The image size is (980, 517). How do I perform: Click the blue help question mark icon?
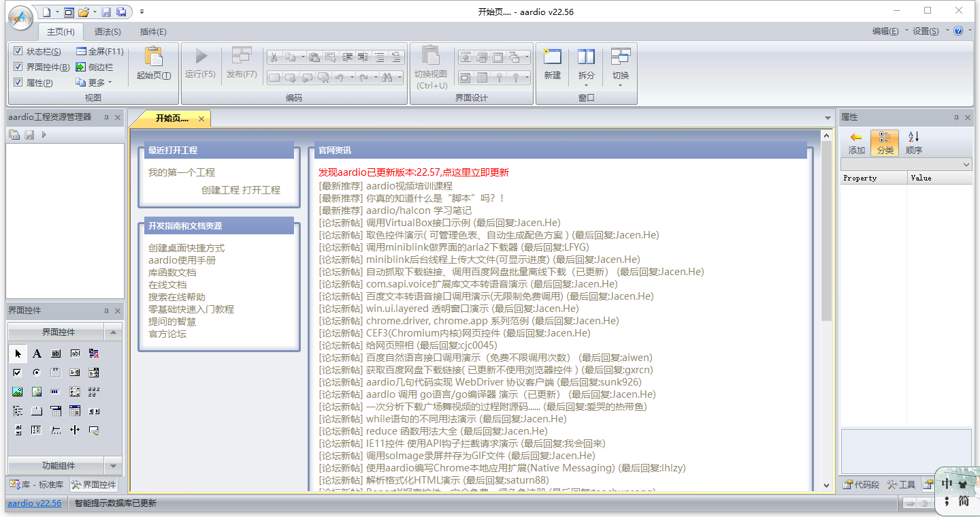959,31
